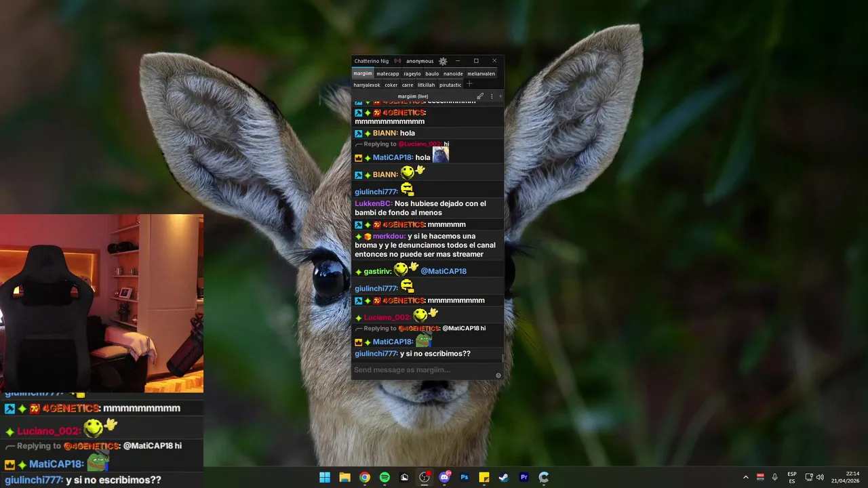The width and height of the screenshot is (868, 488).
Task: Click the 'Replying to @4GENETICS' reply line in Chatterino
Action: (420, 328)
